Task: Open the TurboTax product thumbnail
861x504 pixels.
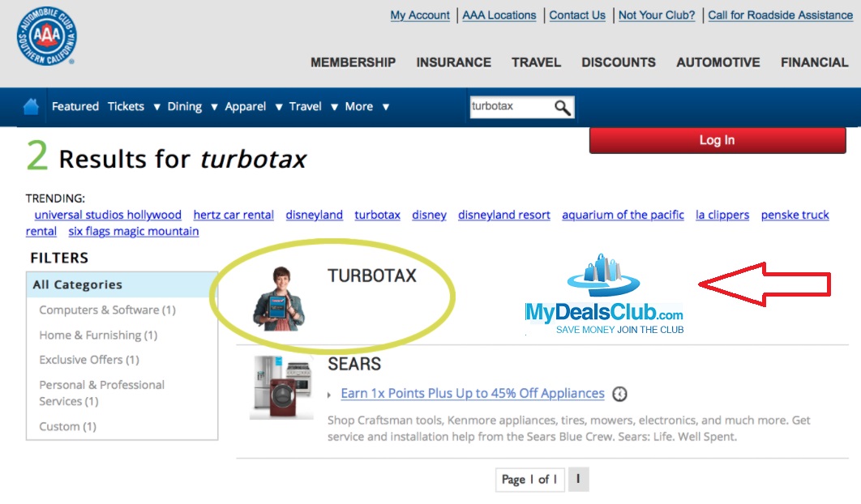Action: (x=279, y=299)
